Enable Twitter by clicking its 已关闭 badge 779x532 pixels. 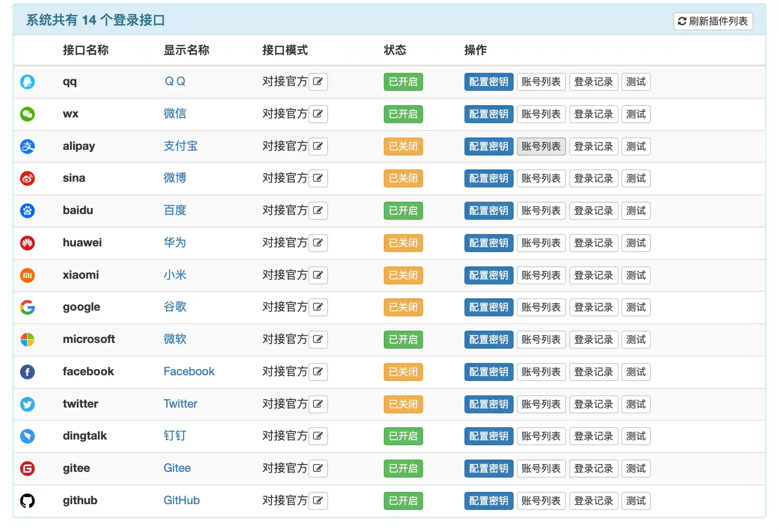[403, 404]
